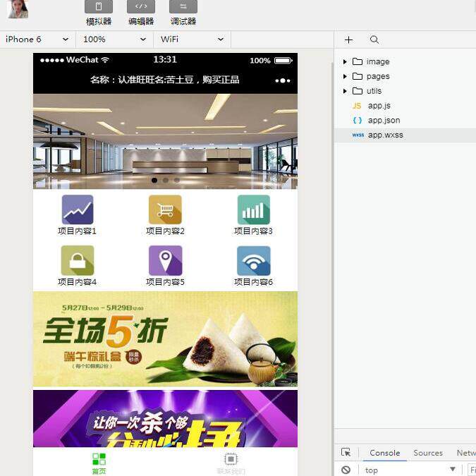The image size is (476, 476).
Task: Open the user avatar profile
Action: click(x=18, y=9)
